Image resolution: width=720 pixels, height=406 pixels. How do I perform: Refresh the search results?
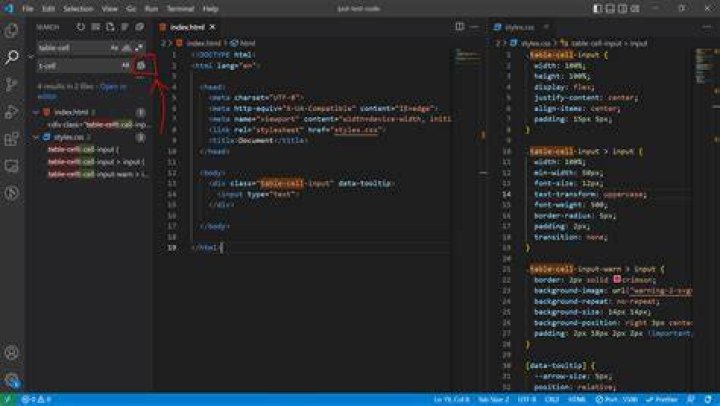[81, 27]
